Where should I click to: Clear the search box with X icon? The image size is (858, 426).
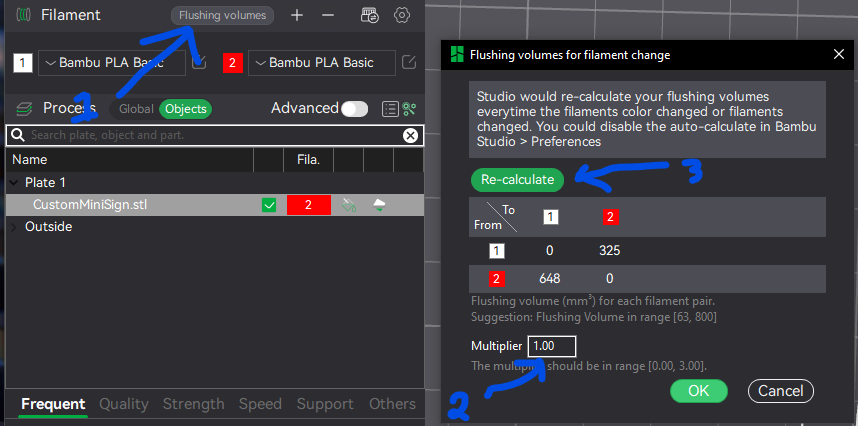click(410, 135)
